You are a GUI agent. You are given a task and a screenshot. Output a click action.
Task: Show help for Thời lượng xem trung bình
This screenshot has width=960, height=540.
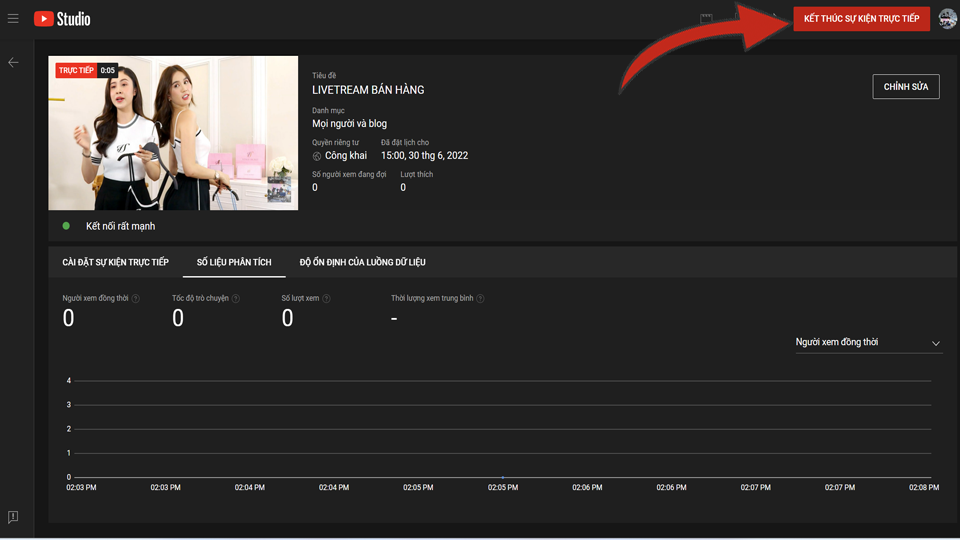tap(481, 299)
